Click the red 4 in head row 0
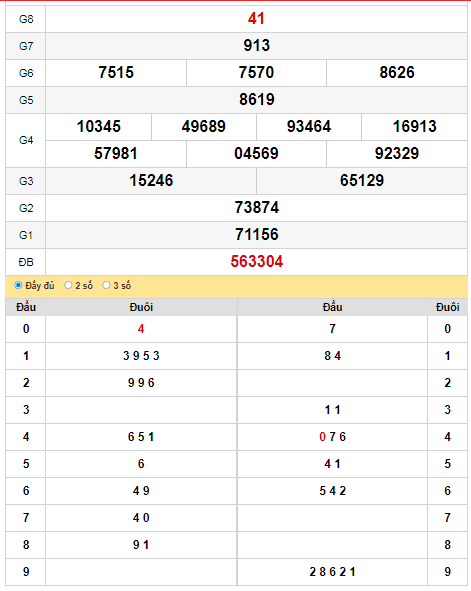This screenshot has height=591, width=471. pyautogui.click(x=141, y=329)
